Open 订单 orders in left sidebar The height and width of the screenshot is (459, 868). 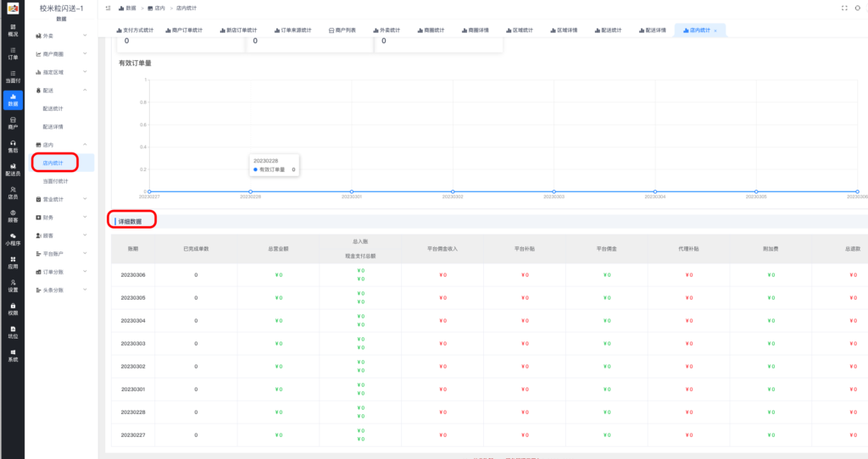tap(12, 53)
